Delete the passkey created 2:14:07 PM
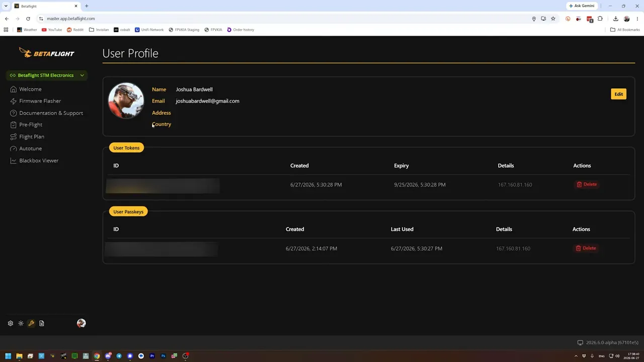The height and width of the screenshot is (362, 644). click(586, 248)
